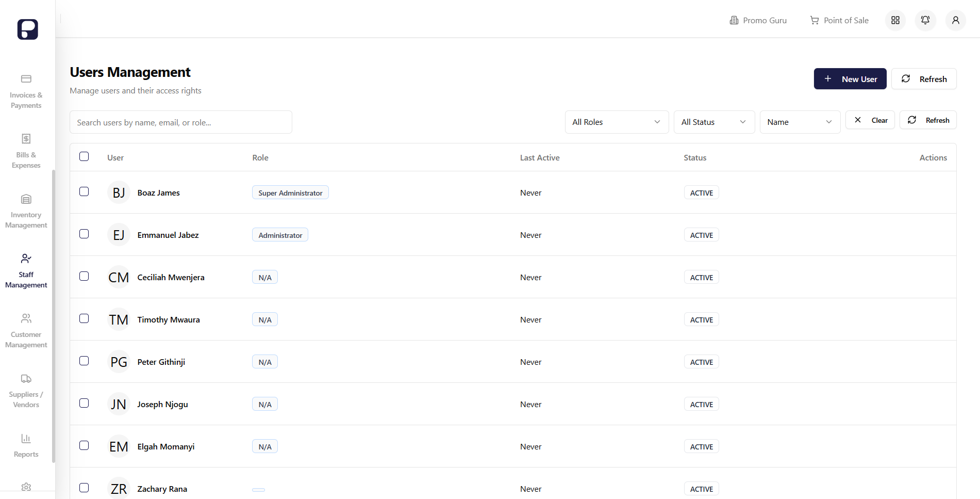Image resolution: width=980 pixels, height=499 pixels.
Task: Open the apps grid icon
Action: pyautogui.click(x=895, y=20)
